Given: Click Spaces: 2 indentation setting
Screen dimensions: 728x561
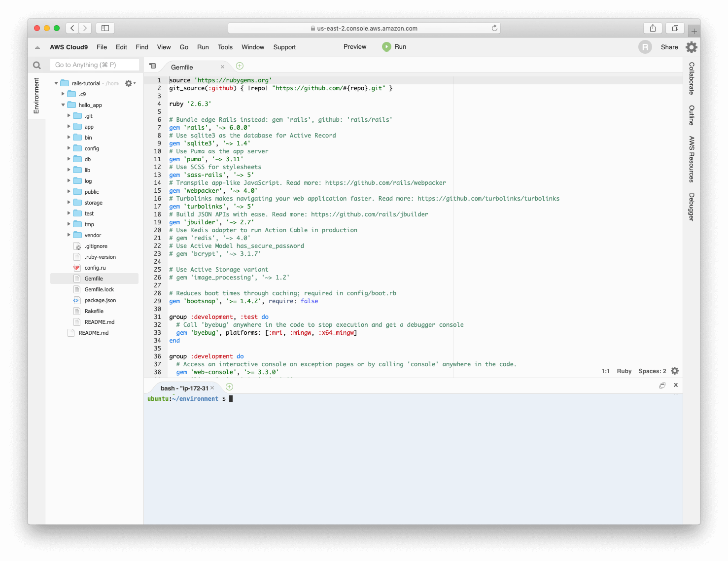Looking at the screenshot, I should click(652, 371).
